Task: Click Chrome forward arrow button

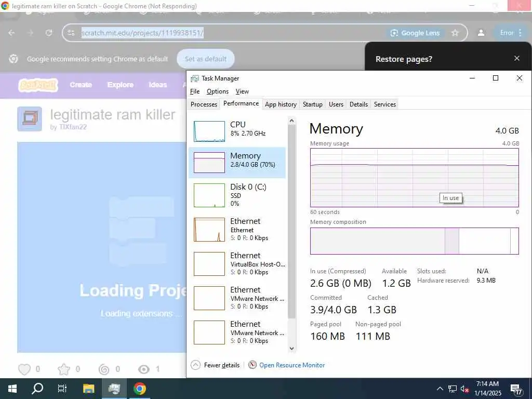Action: click(x=30, y=33)
